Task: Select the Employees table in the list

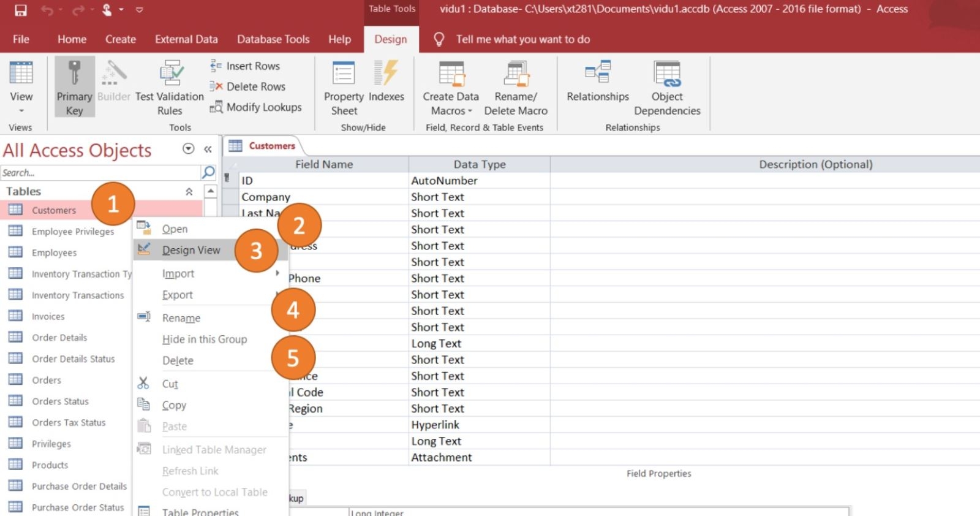Action: [54, 252]
